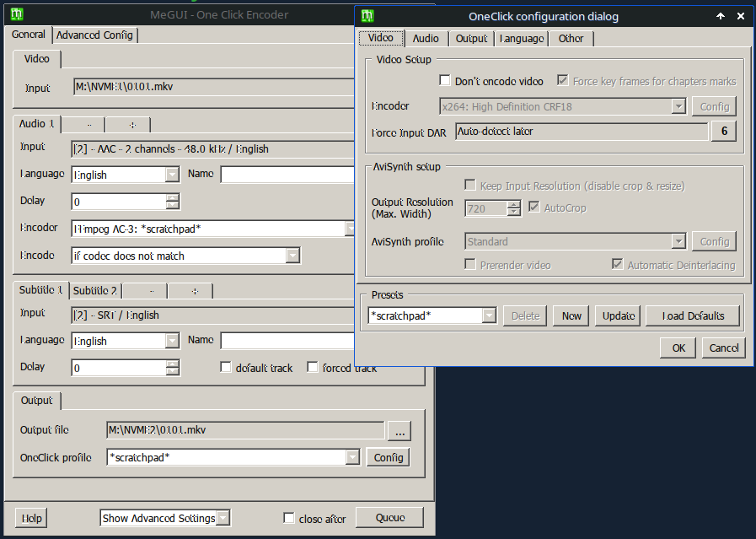The image size is (756, 539).
Task: Open the Advanced Config tab
Action: (94, 35)
